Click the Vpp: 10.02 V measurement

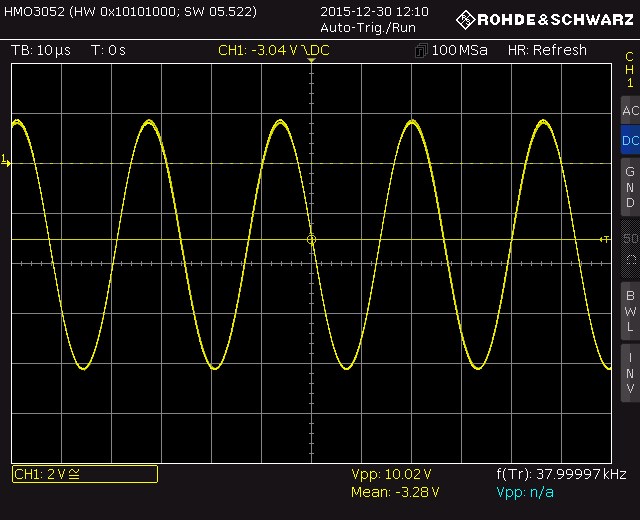pos(391,474)
